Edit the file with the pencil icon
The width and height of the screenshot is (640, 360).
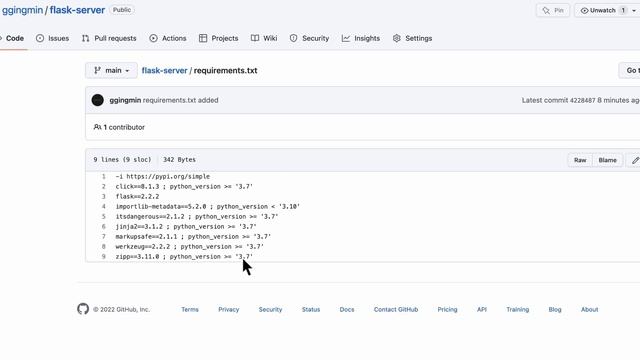635,160
